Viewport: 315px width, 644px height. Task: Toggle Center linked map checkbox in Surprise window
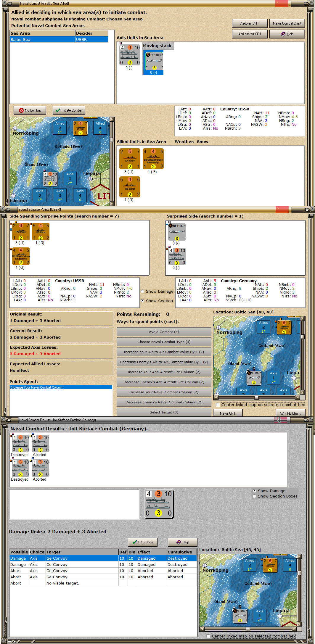coord(218,405)
